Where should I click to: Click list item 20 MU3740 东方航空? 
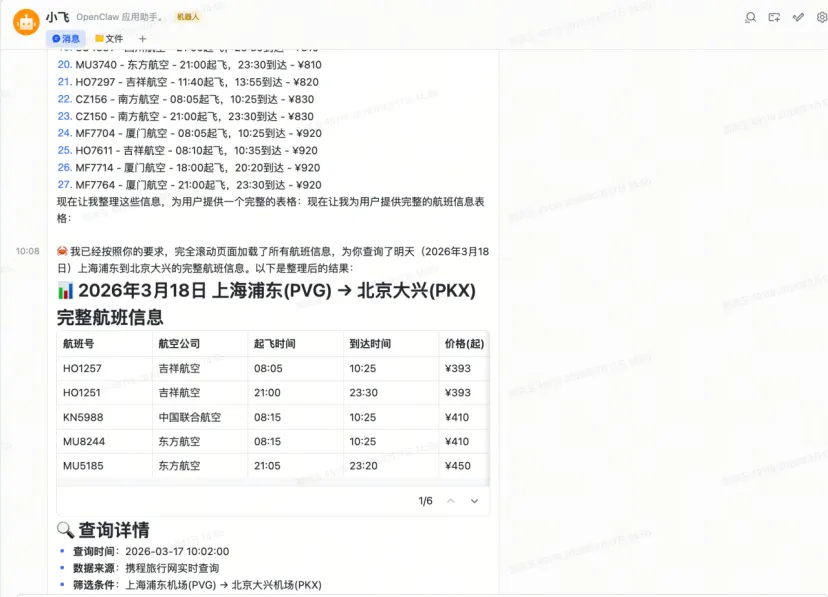click(x=190, y=65)
